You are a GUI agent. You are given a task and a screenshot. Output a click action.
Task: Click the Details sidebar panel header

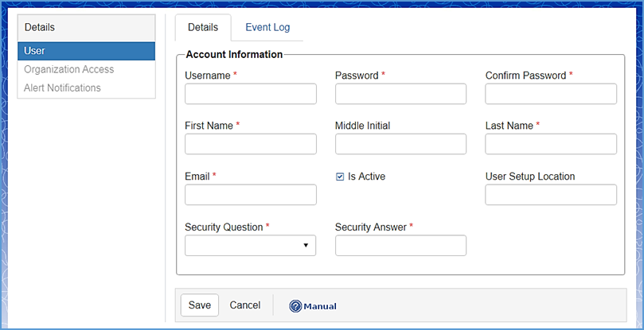tap(86, 27)
